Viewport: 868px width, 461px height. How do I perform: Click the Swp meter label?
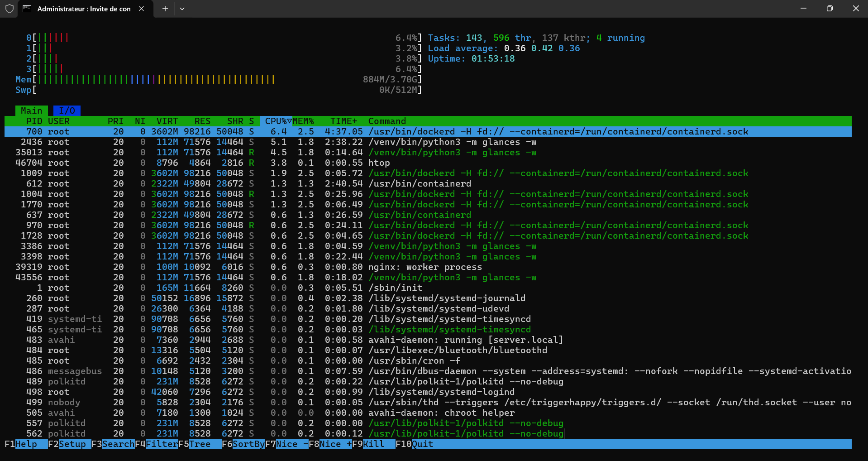pos(24,90)
